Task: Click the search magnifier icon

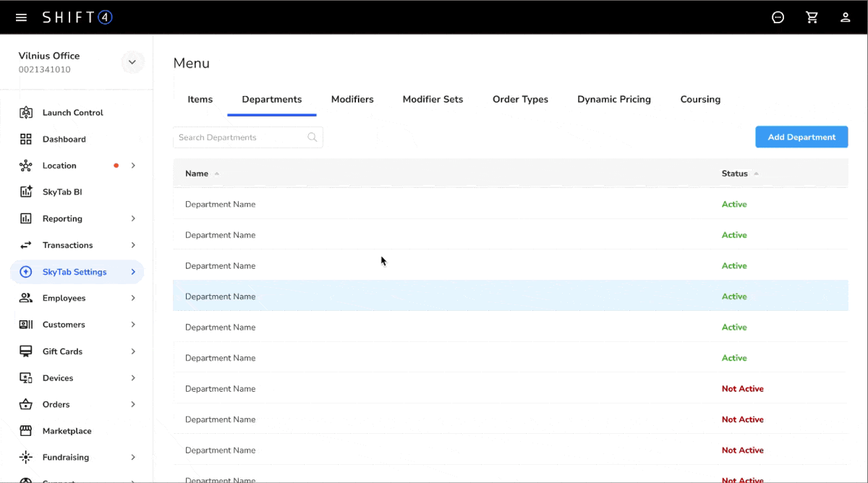Action: pos(312,137)
